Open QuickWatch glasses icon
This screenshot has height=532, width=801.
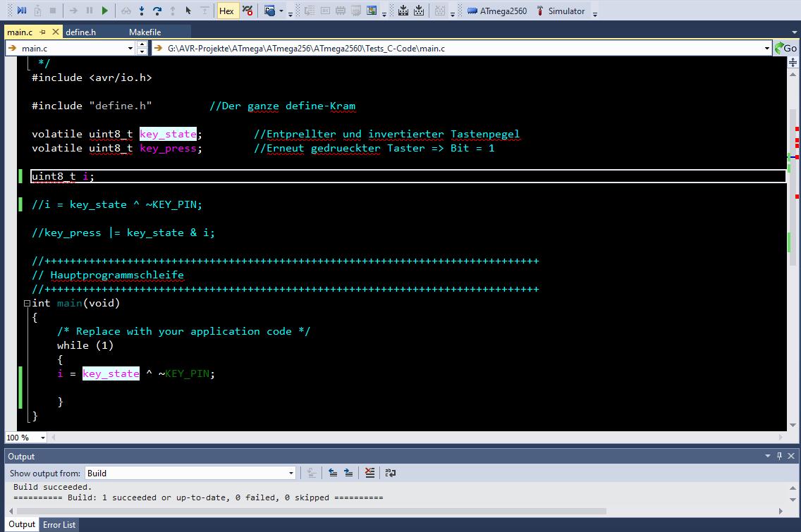126,10
